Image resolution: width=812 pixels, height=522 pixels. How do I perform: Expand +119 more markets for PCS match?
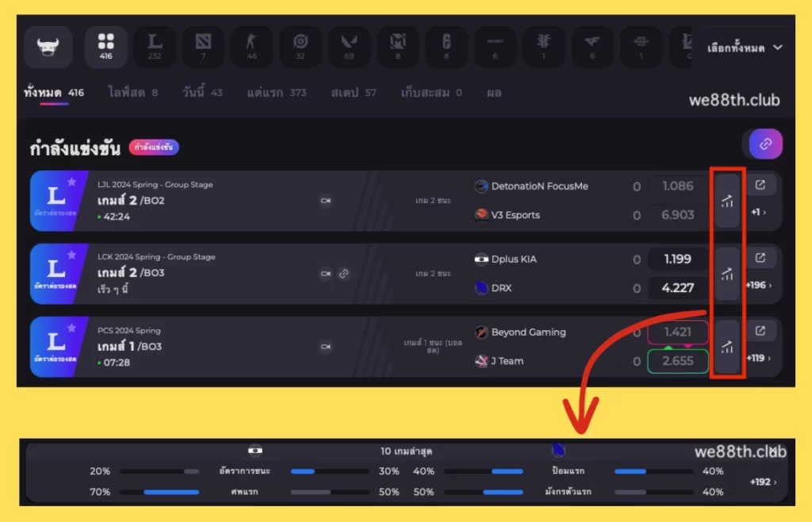pyautogui.click(x=759, y=358)
